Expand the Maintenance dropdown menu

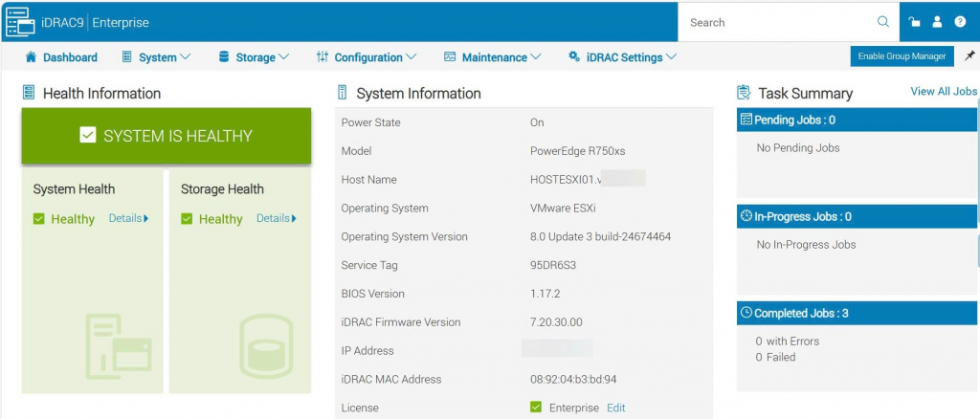click(536, 56)
